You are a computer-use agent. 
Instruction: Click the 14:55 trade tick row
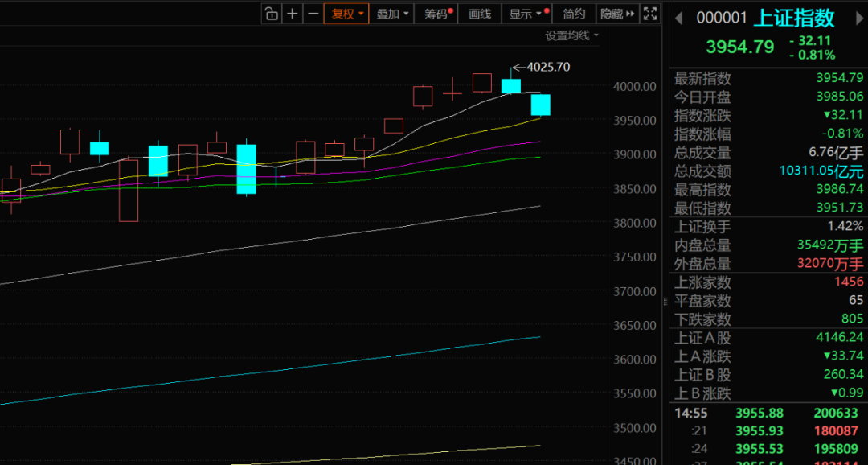coord(768,413)
